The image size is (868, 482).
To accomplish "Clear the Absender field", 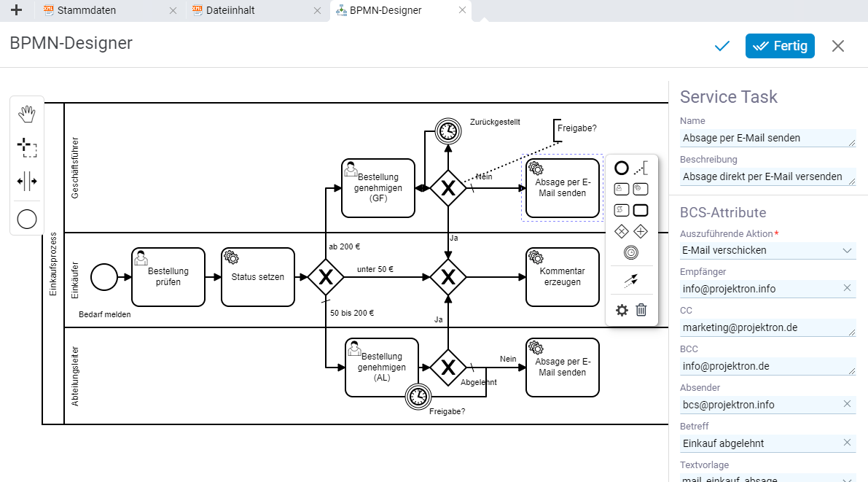I will pyautogui.click(x=847, y=404).
